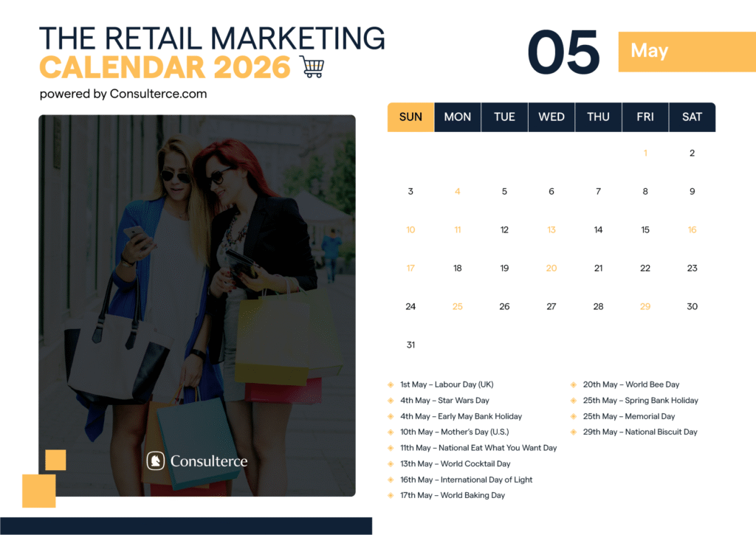Click the diamond icon next to Memorial Day
Viewport: 756px width, 535px height.
click(x=574, y=416)
